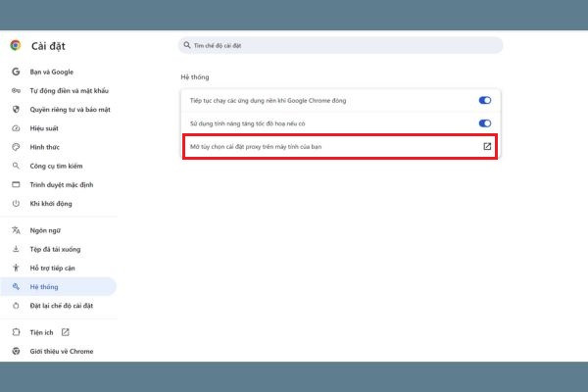Click the palette icon for Hình thức
588x392 pixels.
pyautogui.click(x=16, y=147)
